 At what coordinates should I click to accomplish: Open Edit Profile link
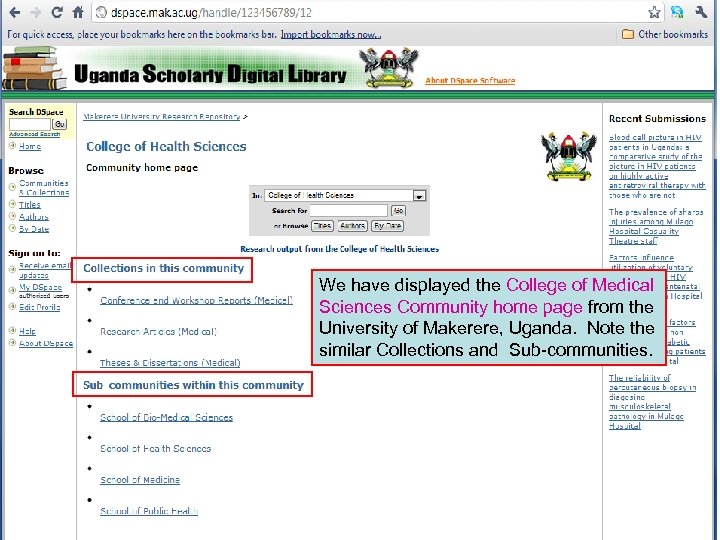click(39, 307)
